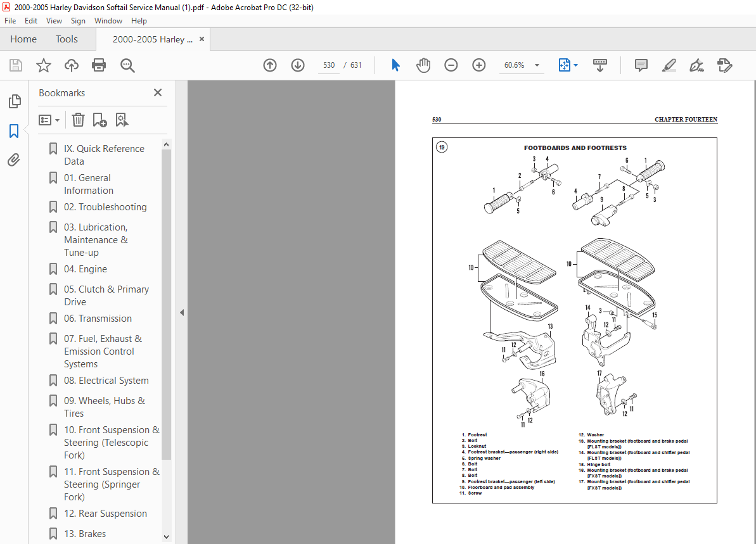Viewport: 756px width, 544px height.
Task: Open bookmark 12. Rear Suspension
Action: pos(105,514)
